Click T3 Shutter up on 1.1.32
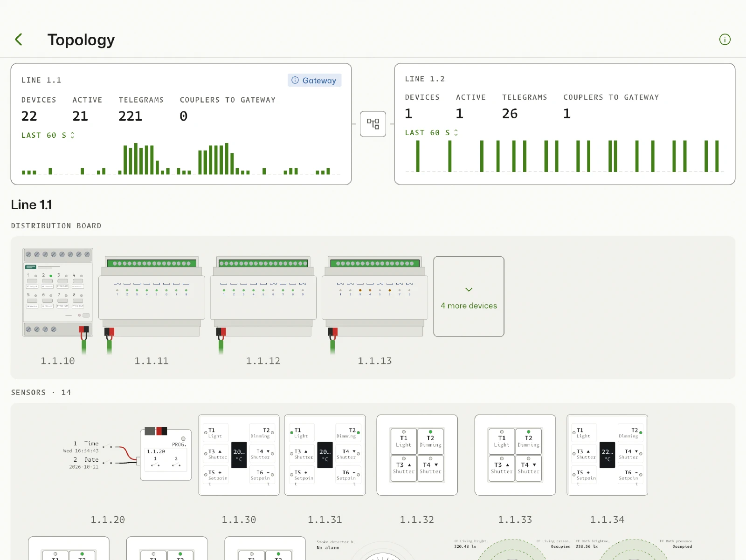This screenshot has width=746, height=560. [404, 468]
